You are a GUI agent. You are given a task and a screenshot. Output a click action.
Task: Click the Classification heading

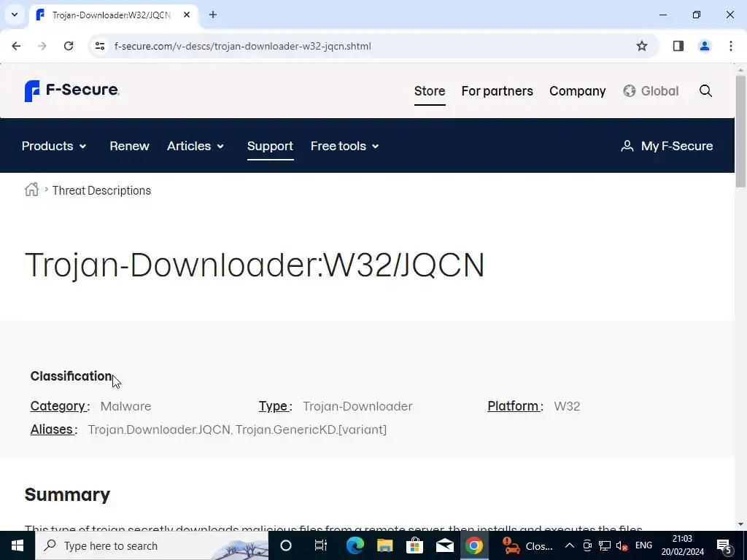pos(71,376)
